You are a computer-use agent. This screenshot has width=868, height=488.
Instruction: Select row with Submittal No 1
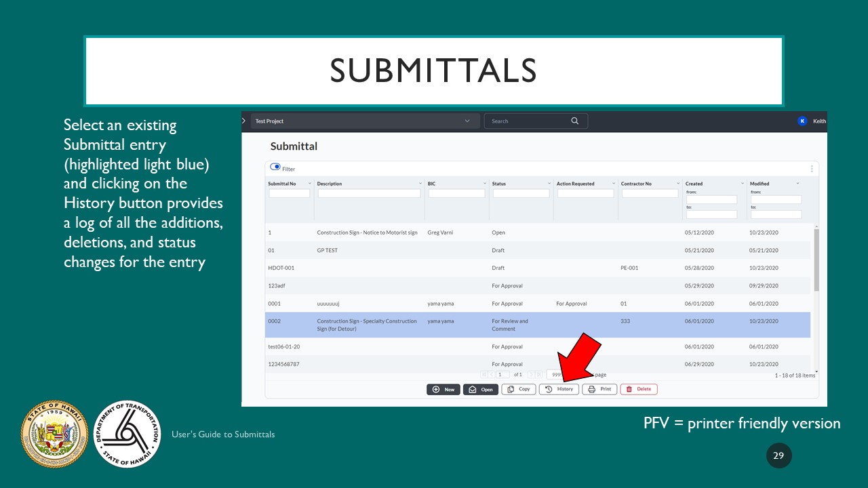coord(538,232)
